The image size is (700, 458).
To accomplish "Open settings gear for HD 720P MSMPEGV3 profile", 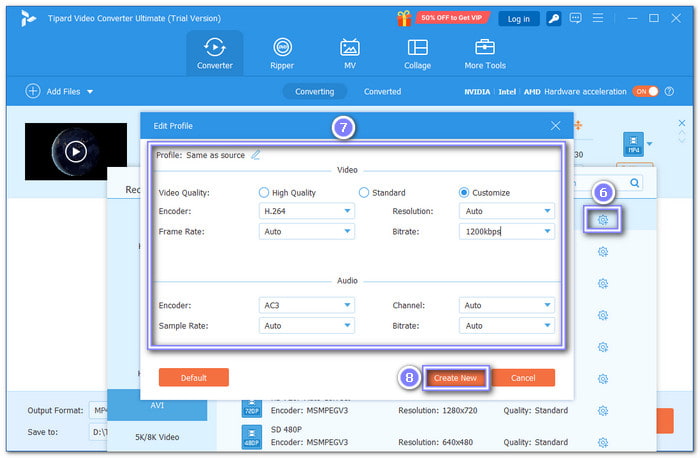I will click(x=603, y=411).
